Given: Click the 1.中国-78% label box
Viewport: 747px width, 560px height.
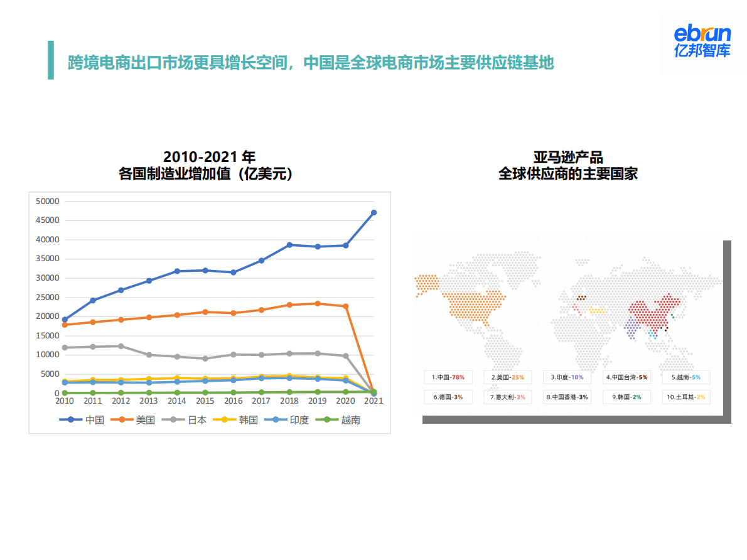Looking at the screenshot, I should tap(448, 377).
